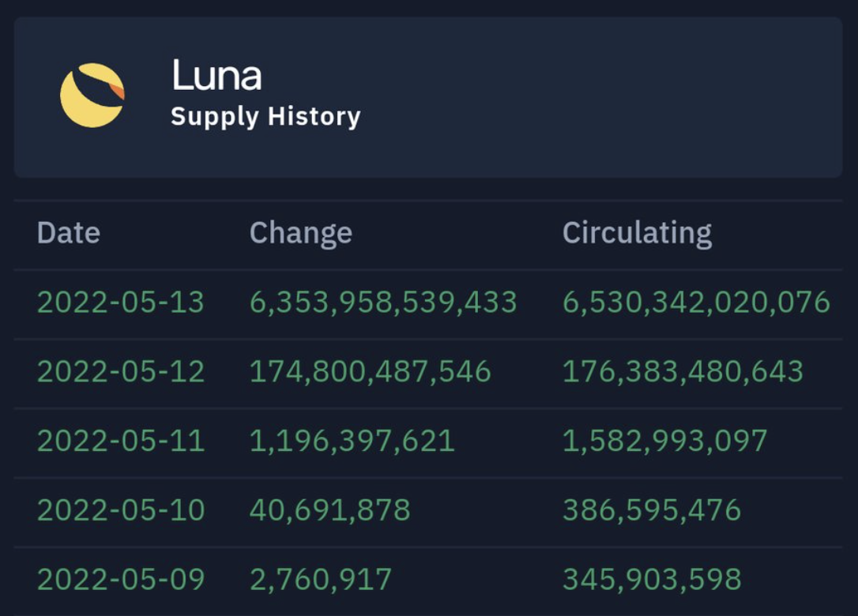Click circulating value 345,903,598

tap(651, 580)
